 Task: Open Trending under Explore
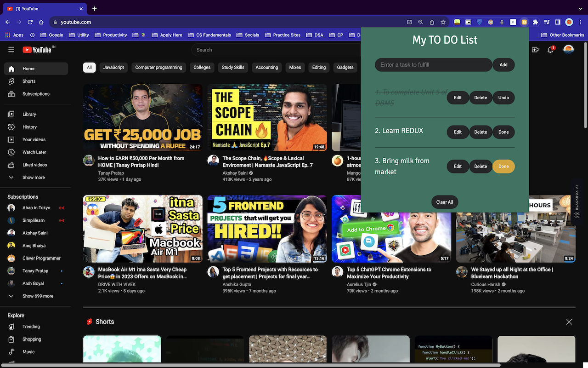pos(36,327)
